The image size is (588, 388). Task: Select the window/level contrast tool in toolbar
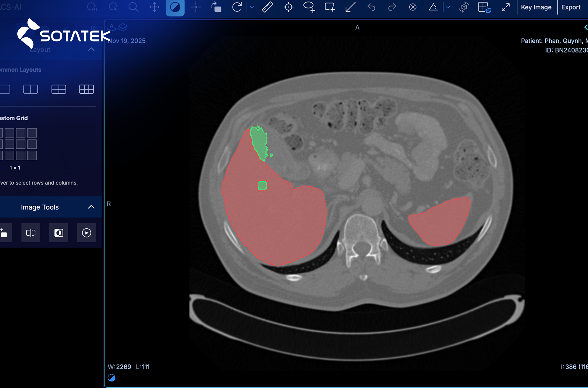click(175, 7)
